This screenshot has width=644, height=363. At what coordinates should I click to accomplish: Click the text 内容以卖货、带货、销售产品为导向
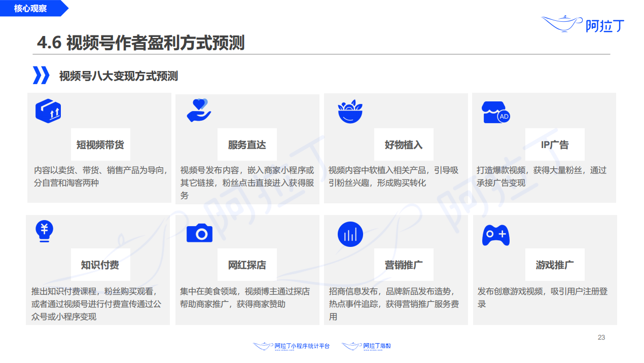99,170
